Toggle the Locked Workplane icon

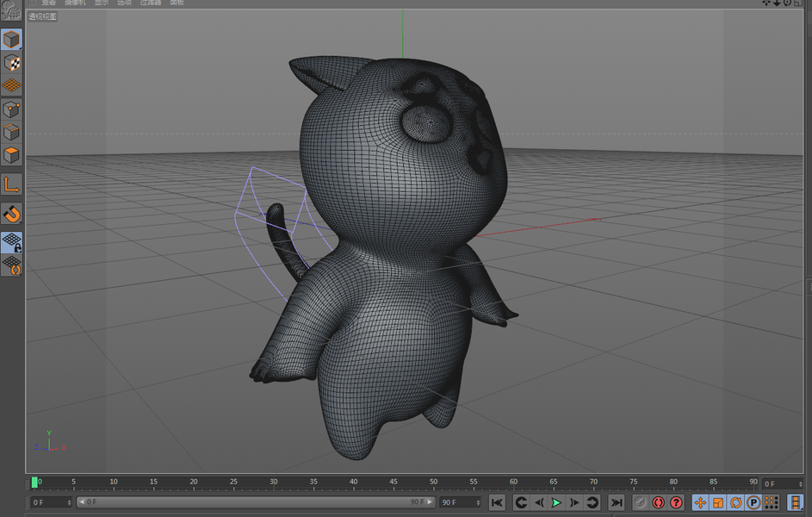11,242
